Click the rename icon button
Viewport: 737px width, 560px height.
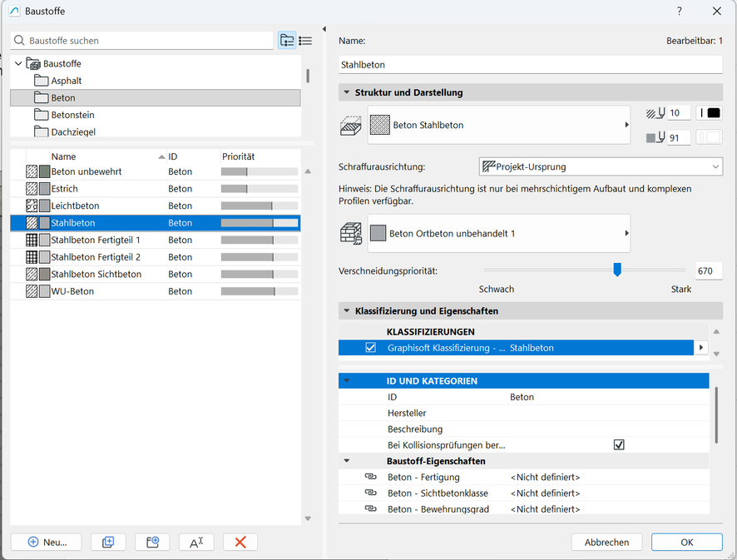click(196, 543)
